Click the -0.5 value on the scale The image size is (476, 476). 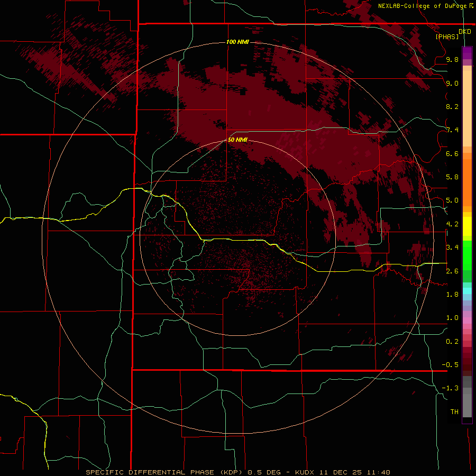[x=450, y=365]
